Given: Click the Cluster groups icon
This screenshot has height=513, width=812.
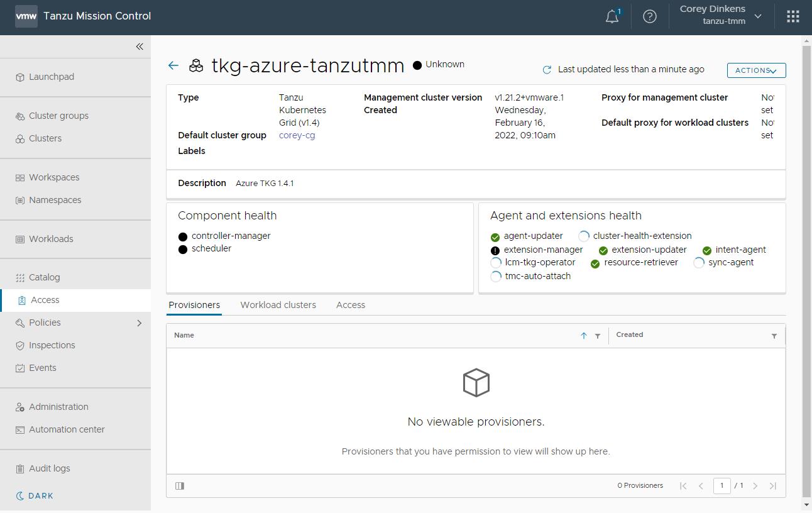Looking at the screenshot, I should [x=20, y=116].
